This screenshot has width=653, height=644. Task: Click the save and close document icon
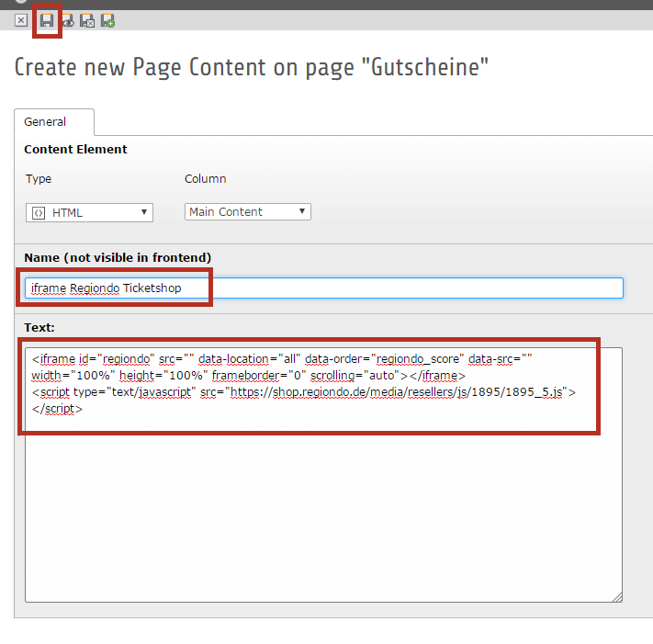pos(87,20)
